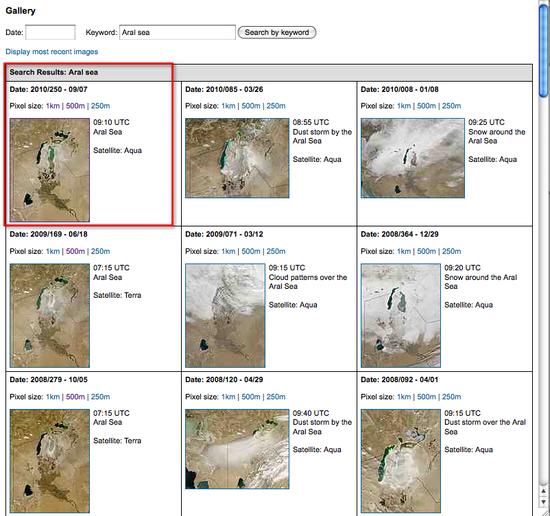Click the scrollbar up arrow

point(544,491)
